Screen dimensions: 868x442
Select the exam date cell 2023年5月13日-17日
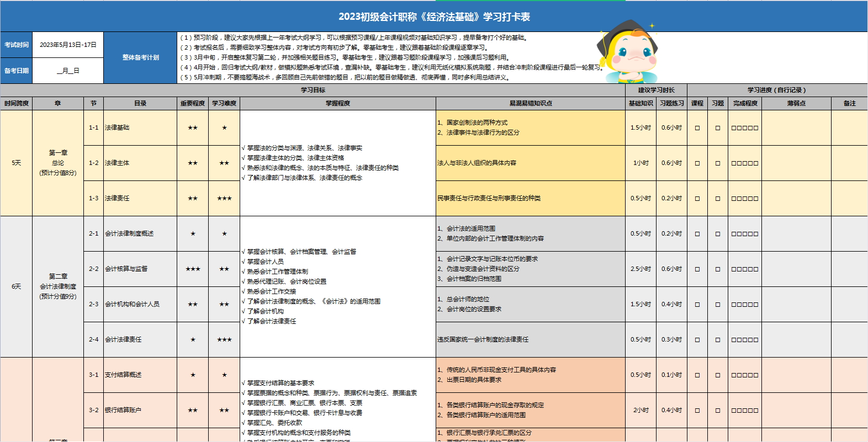pyautogui.click(x=68, y=45)
